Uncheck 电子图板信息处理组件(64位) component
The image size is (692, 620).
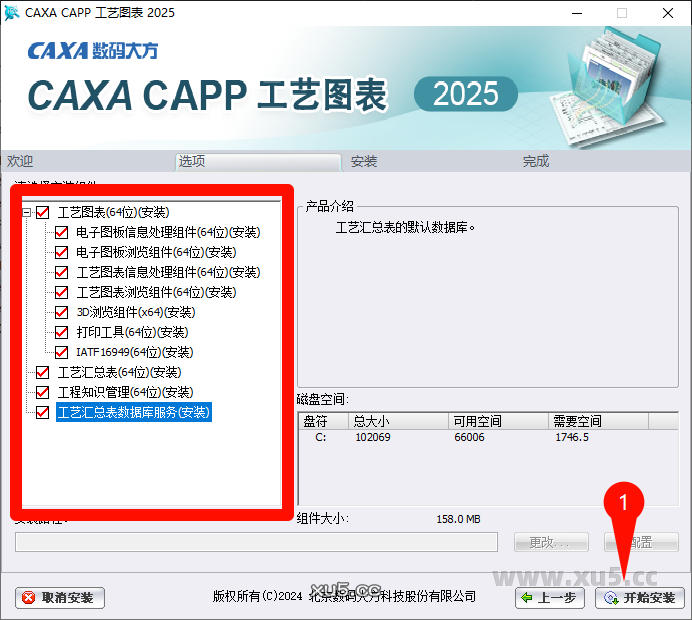tap(62, 232)
